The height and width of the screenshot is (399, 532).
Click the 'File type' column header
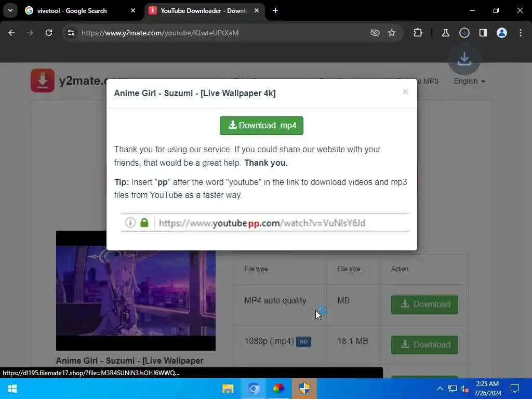click(x=256, y=269)
